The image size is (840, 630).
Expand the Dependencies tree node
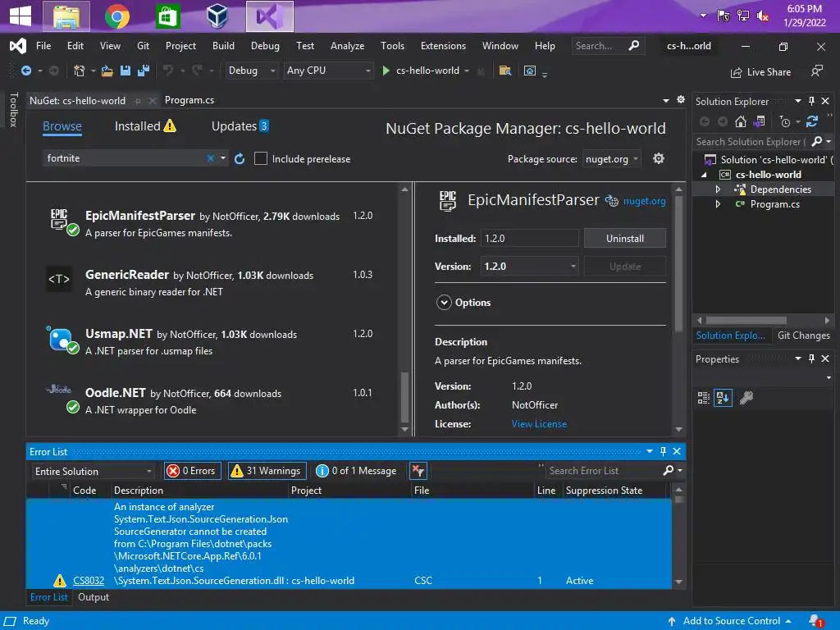click(718, 189)
